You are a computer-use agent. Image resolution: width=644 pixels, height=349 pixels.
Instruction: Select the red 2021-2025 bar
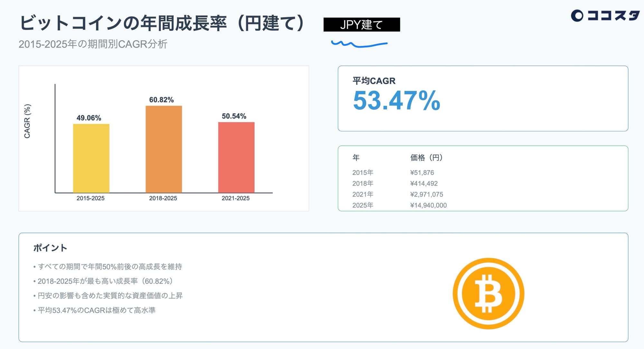(x=236, y=157)
